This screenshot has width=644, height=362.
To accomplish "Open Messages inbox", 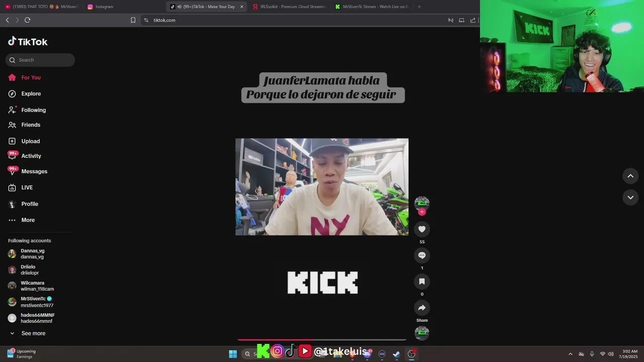I will coord(28,171).
